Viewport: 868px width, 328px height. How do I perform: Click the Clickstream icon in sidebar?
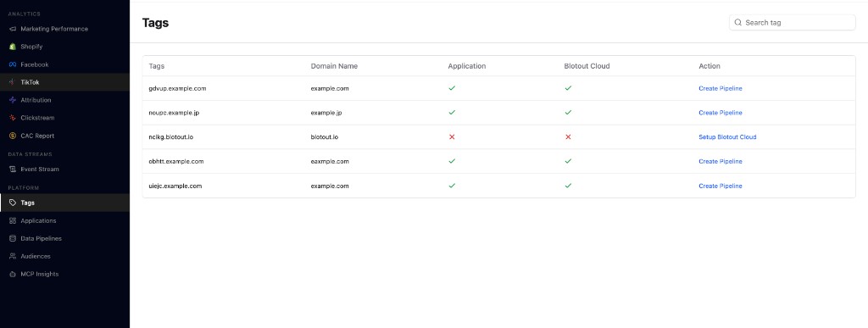tap(13, 118)
